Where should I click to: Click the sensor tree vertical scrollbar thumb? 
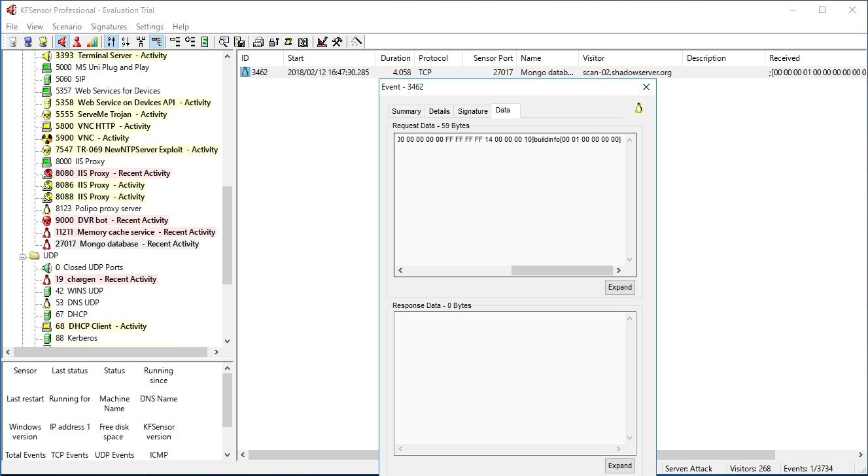pos(228,236)
